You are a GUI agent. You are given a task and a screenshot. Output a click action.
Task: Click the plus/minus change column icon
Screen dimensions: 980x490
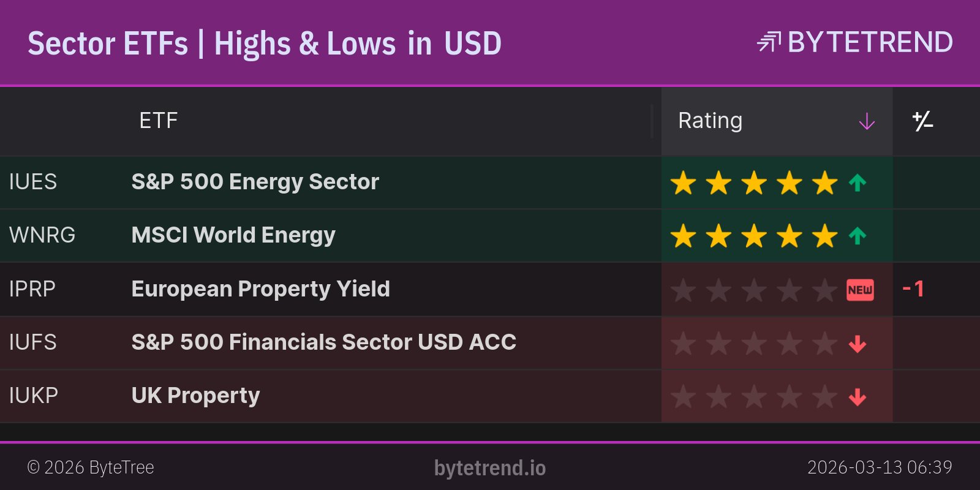point(922,121)
